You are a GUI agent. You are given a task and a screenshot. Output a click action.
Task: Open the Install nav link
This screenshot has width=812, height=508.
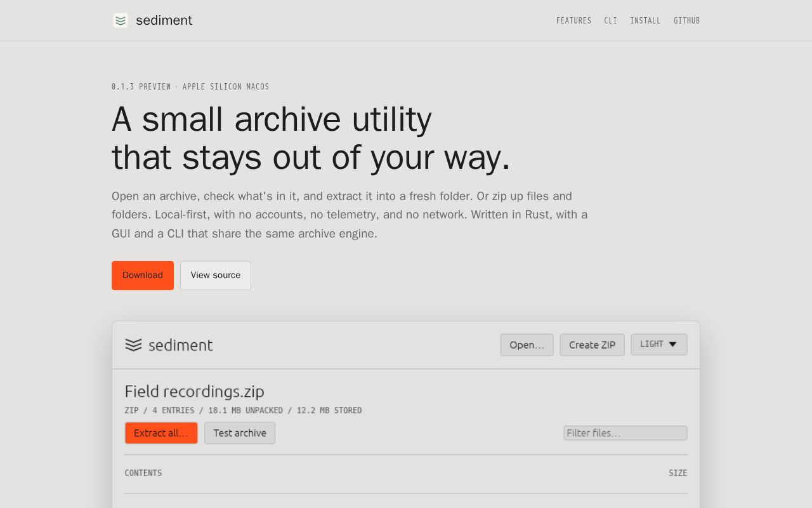[645, 20]
